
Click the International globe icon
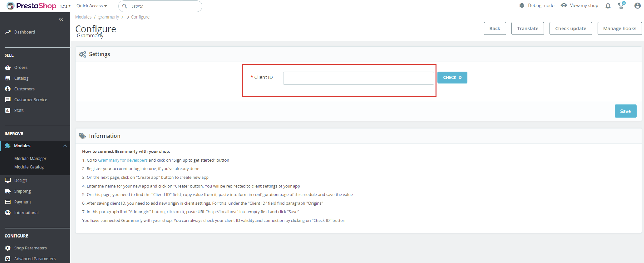click(x=8, y=213)
